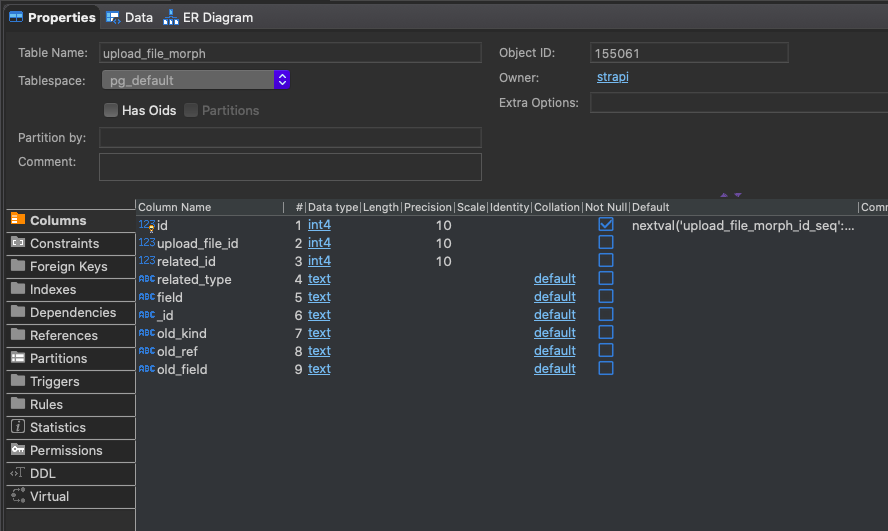Open the Indexes section

[71, 289]
